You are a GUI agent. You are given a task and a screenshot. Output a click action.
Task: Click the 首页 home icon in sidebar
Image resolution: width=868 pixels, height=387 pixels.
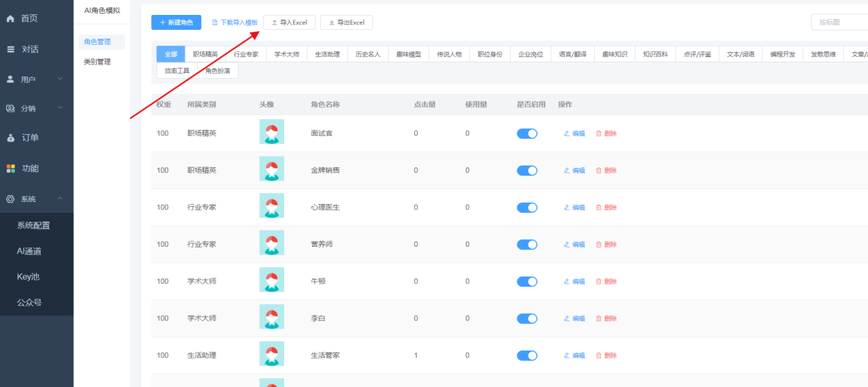[10, 19]
